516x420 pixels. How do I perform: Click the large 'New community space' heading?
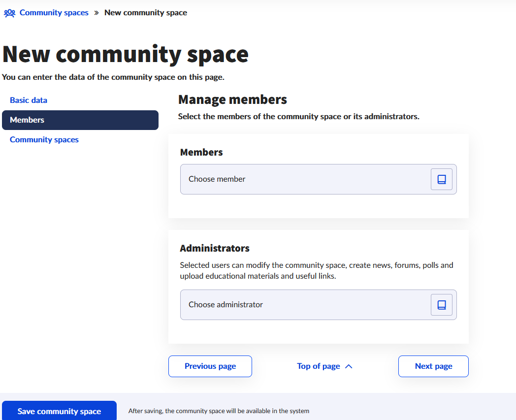126,54
